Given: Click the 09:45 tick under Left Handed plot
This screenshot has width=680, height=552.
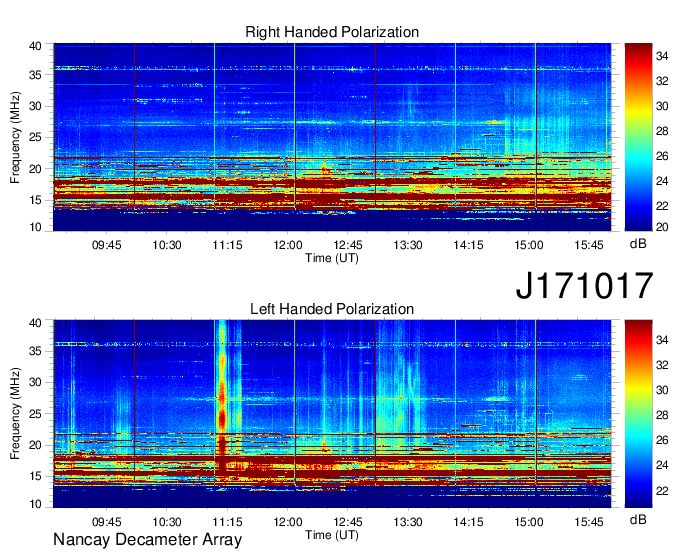Looking at the screenshot, I should point(107,522).
